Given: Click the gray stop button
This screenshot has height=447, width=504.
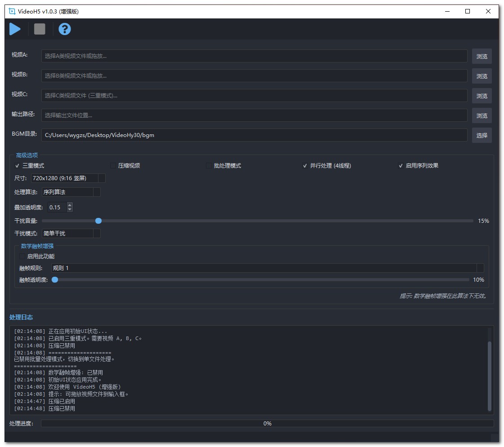Looking at the screenshot, I should [40, 29].
